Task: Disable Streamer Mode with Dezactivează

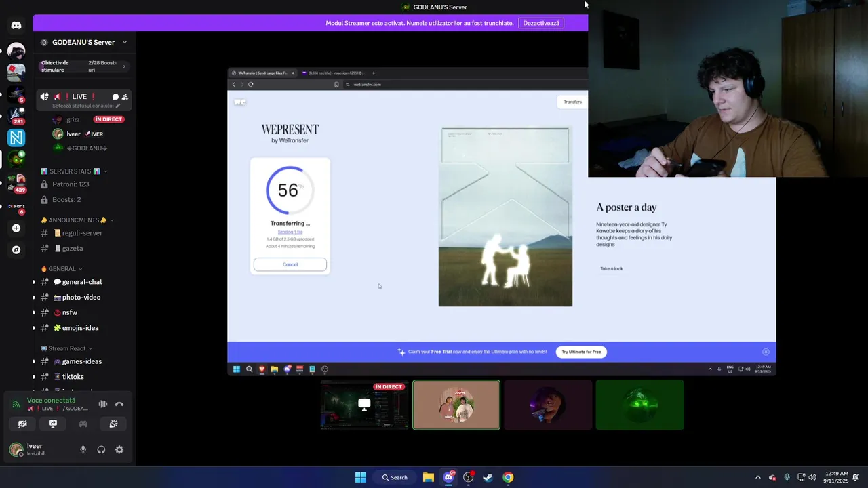Action: 541,23
